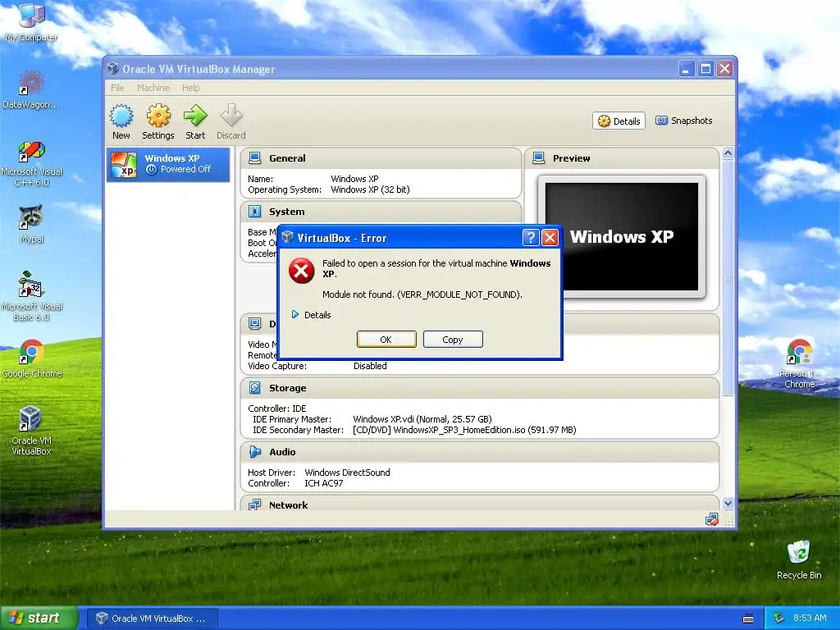Switch to the Snapshots view button
The width and height of the screenshot is (840, 630).
coord(684,121)
